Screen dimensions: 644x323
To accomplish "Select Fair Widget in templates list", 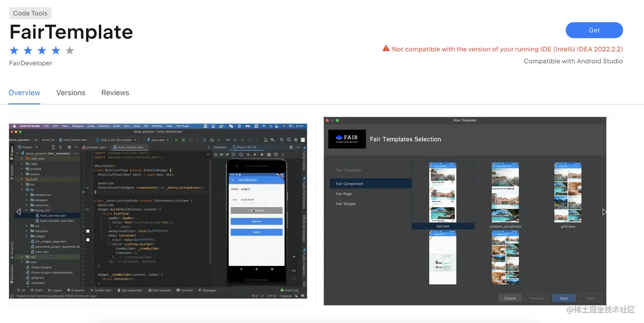I will (x=345, y=204).
